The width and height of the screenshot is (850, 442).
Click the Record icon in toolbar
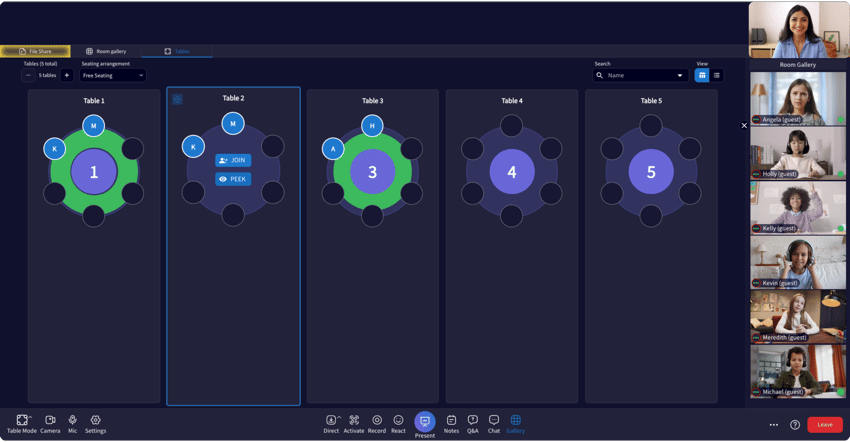point(376,424)
